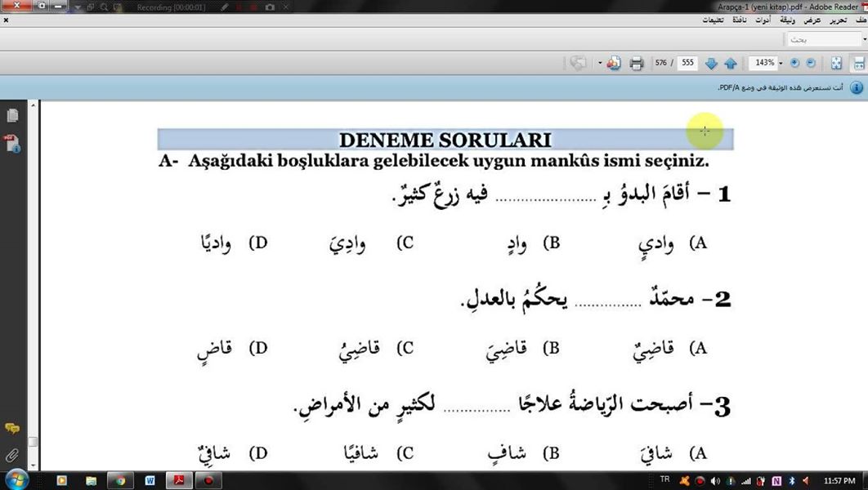
Task: Select option A وادي in question 1
Action: (673, 243)
